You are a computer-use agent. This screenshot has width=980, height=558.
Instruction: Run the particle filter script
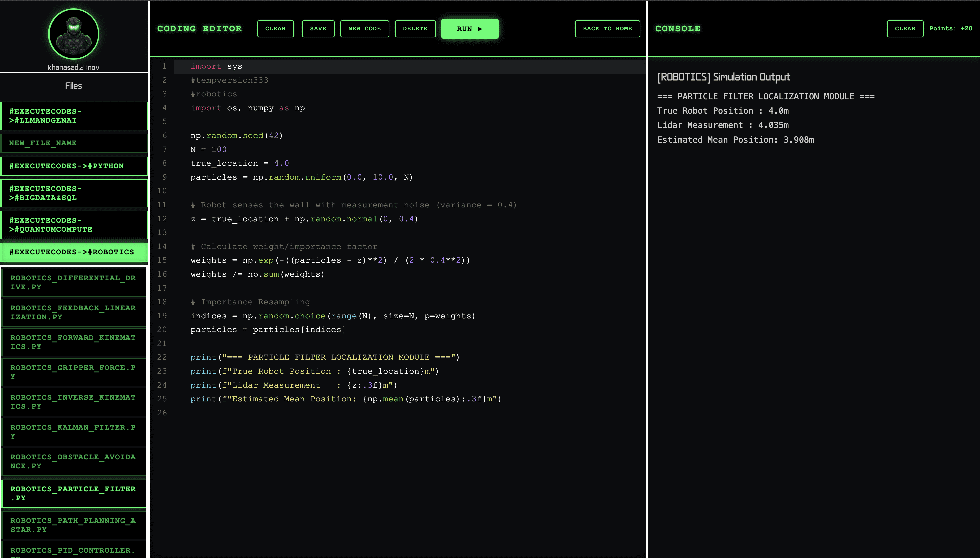click(x=470, y=29)
